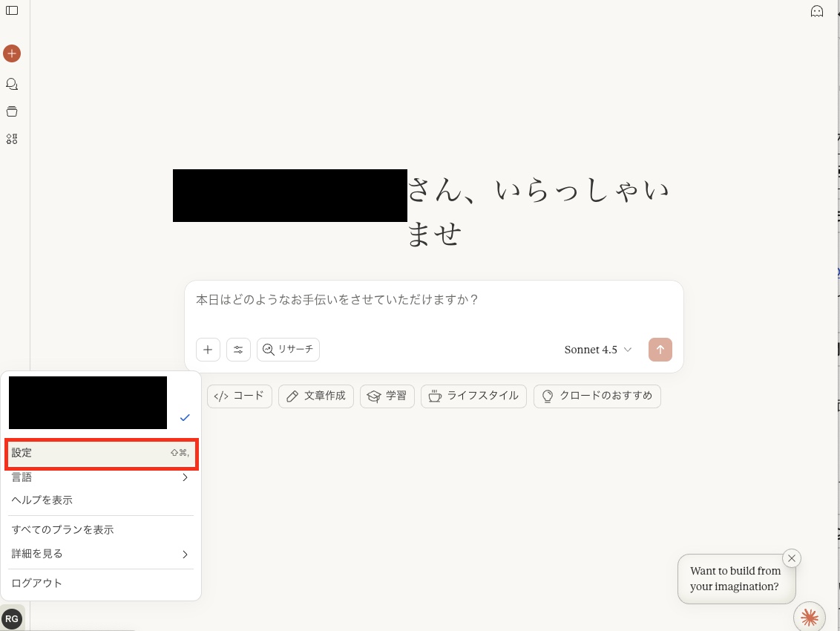Select the 文章作成 suggestion chip

point(315,396)
